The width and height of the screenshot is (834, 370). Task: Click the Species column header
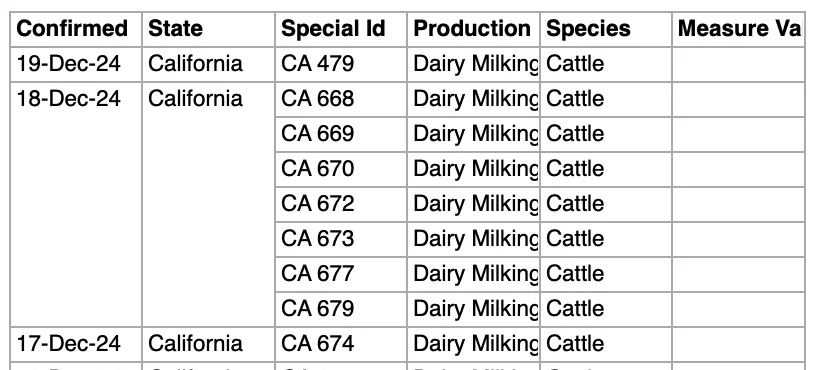(x=606, y=29)
